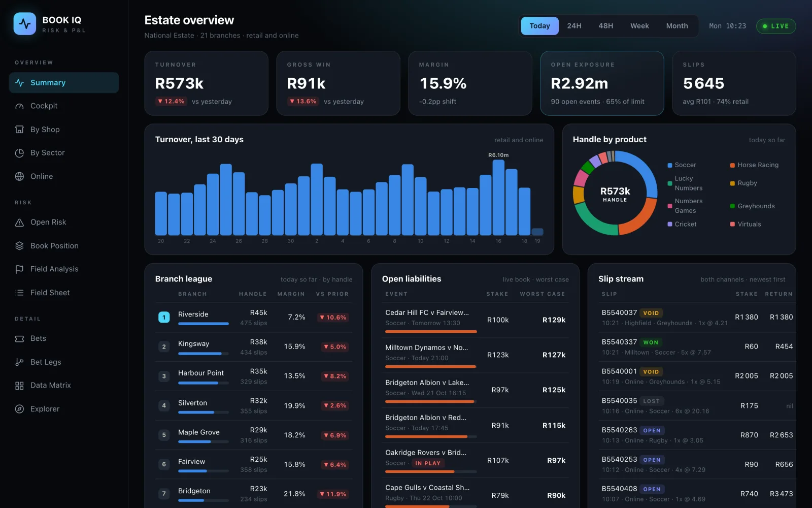812x508 pixels.
Task: Click the Bet Legs branch icon
Action: pyautogui.click(x=19, y=362)
